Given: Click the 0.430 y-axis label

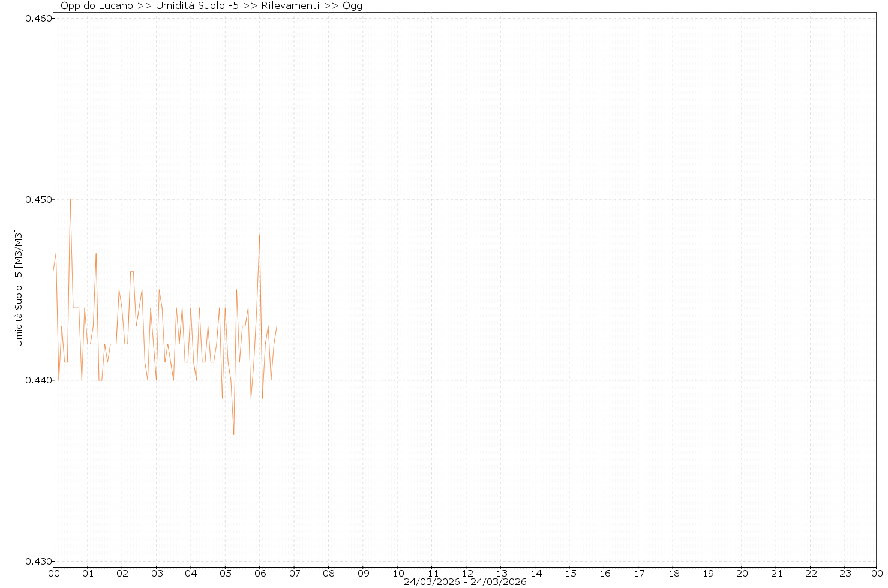Looking at the screenshot, I should click(37, 562).
